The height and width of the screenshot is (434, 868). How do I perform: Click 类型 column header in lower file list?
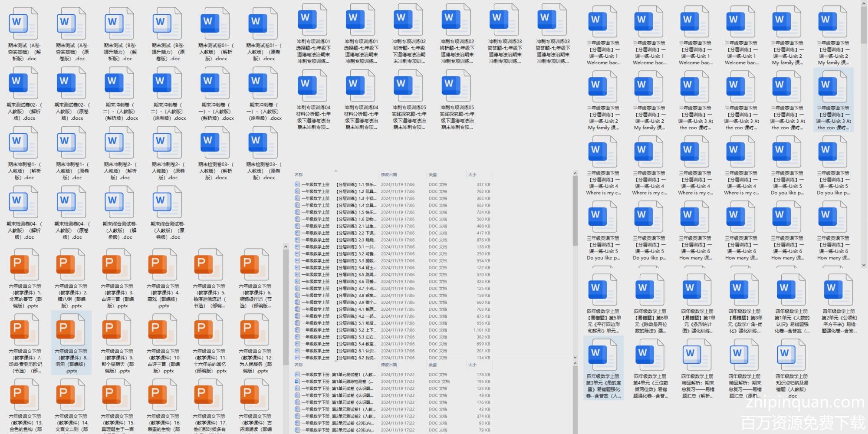433,365
